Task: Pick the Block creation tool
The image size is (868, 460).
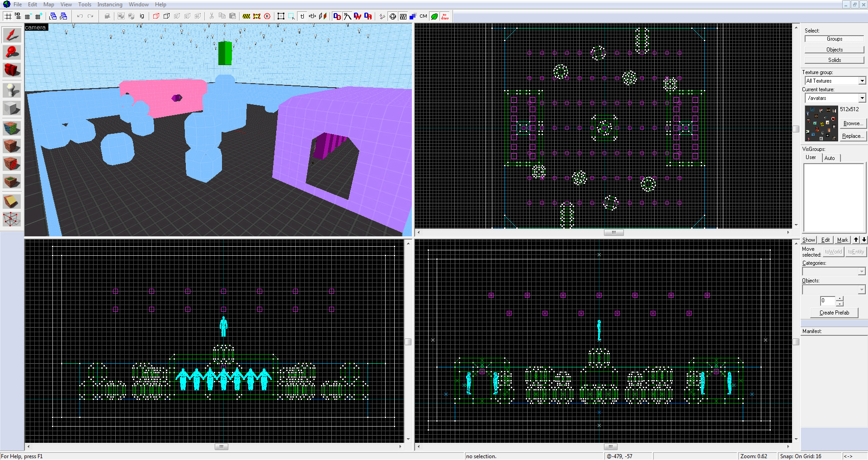Action: click(x=12, y=108)
